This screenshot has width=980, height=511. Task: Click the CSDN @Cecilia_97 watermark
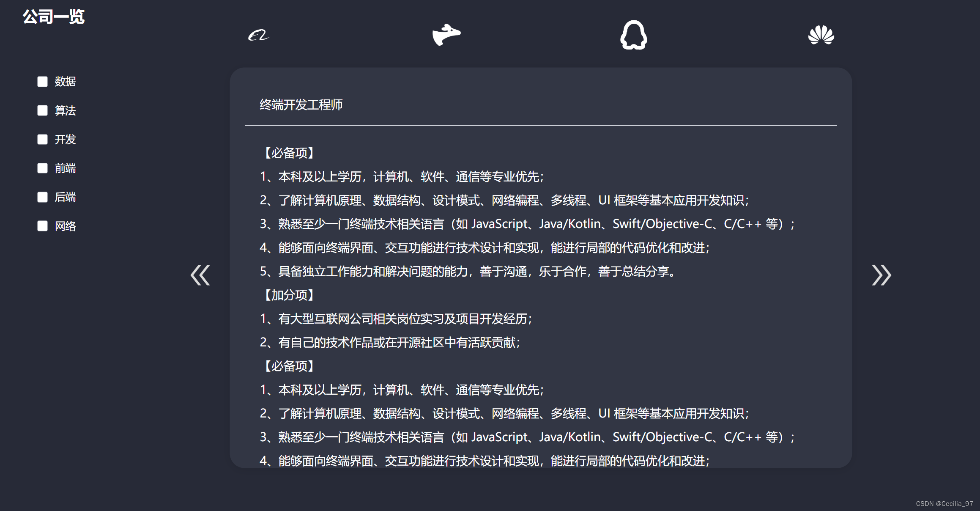[x=944, y=503]
